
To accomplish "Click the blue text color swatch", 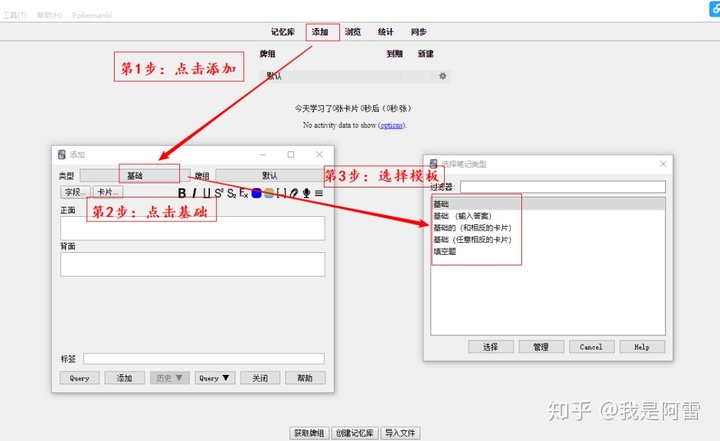I will [257, 193].
